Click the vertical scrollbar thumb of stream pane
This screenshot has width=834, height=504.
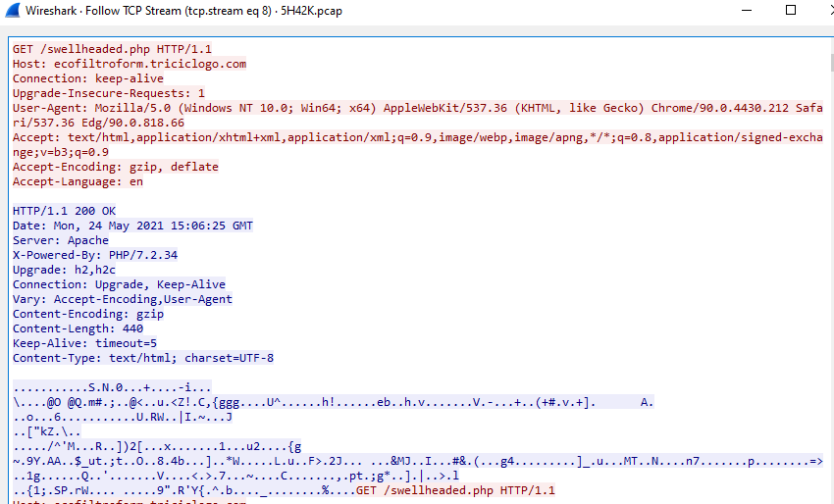(831, 62)
